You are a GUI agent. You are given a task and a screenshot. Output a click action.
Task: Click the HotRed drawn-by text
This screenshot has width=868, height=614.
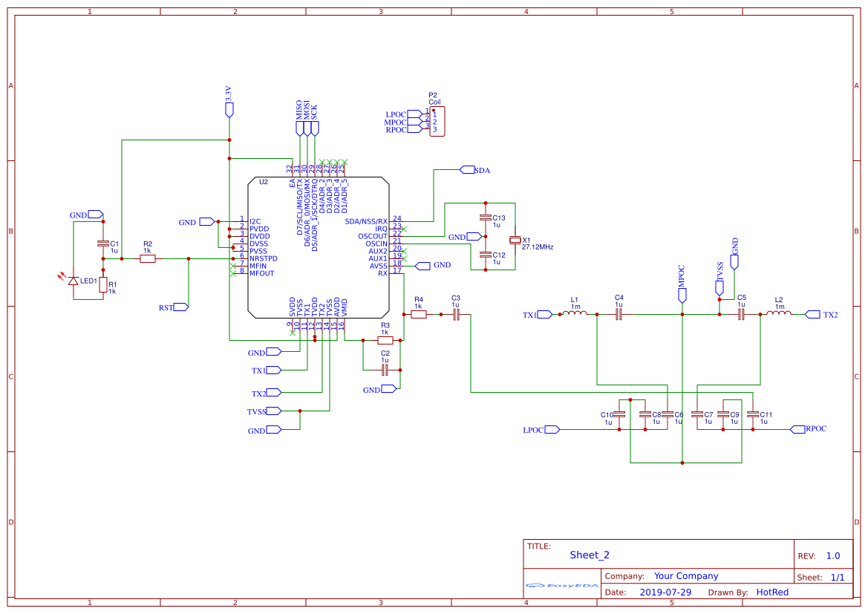[x=772, y=592]
